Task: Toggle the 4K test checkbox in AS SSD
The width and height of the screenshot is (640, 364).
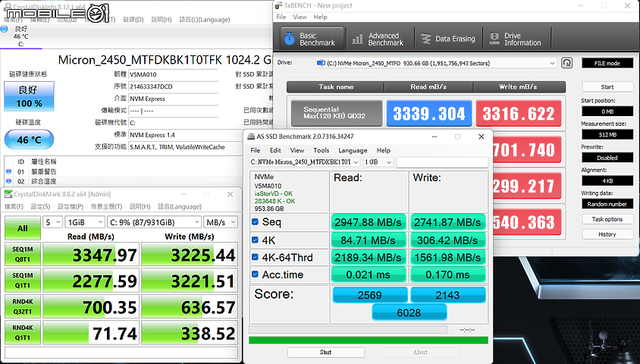Action: click(255, 240)
